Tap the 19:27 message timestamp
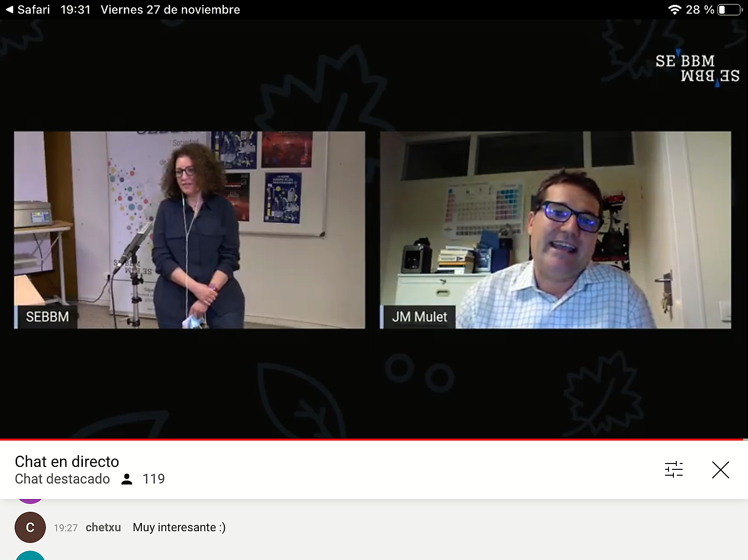 pyautogui.click(x=65, y=528)
